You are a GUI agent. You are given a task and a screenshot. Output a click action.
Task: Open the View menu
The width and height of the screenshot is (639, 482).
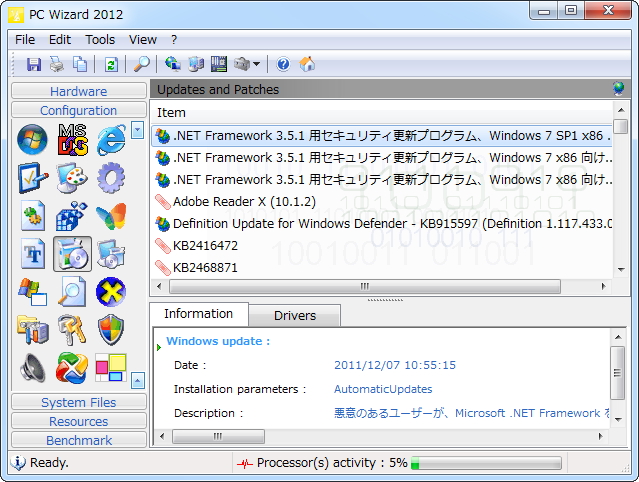[x=143, y=40]
